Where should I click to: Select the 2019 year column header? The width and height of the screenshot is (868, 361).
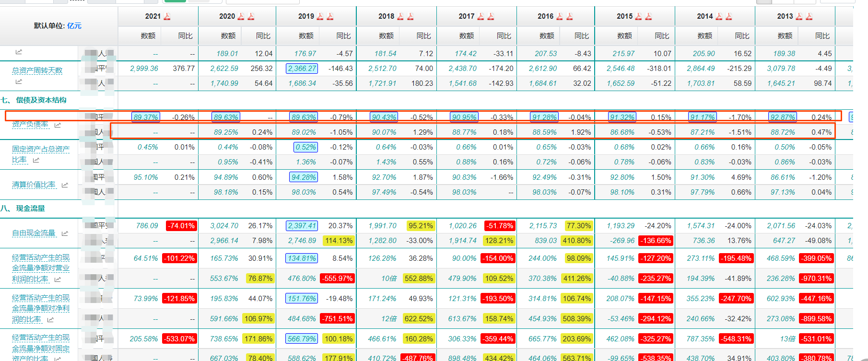pos(306,16)
